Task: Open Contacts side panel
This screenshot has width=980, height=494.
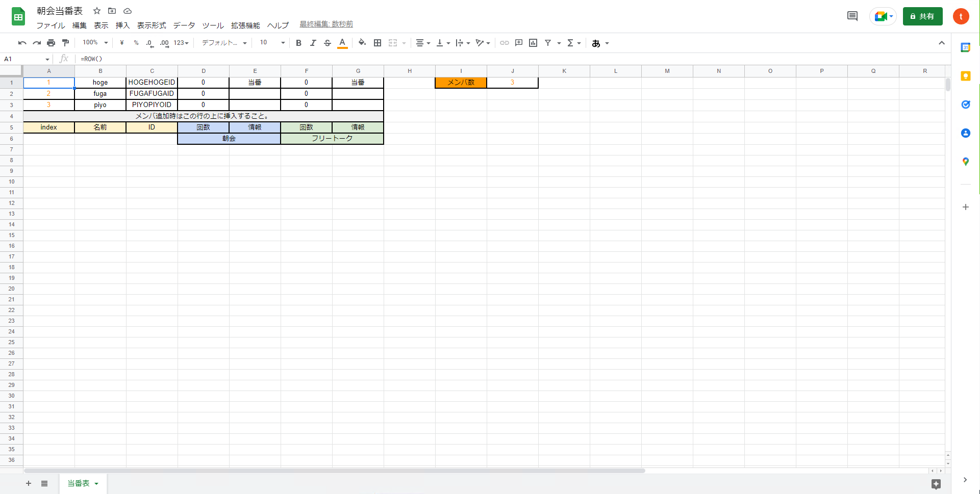Action: (966, 133)
